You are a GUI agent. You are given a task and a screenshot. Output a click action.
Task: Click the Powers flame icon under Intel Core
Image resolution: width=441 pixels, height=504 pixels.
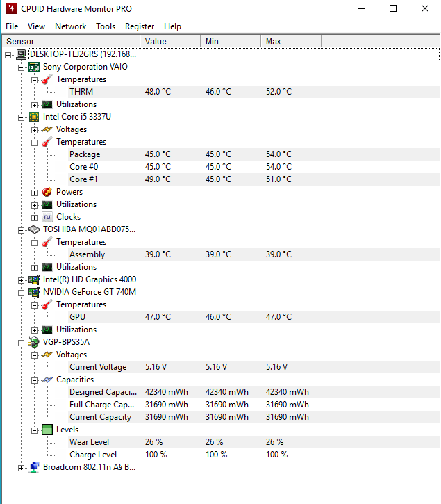click(47, 192)
